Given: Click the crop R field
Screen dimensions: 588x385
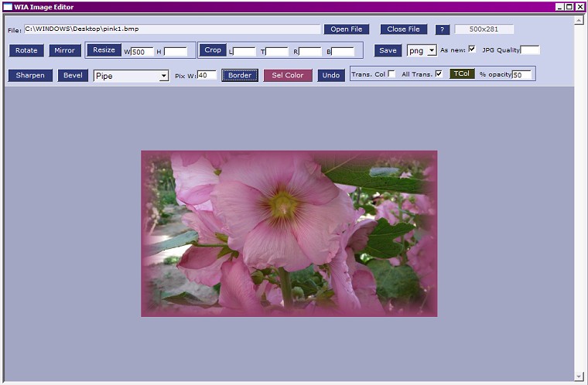Looking at the screenshot, I should pos(309,52).
